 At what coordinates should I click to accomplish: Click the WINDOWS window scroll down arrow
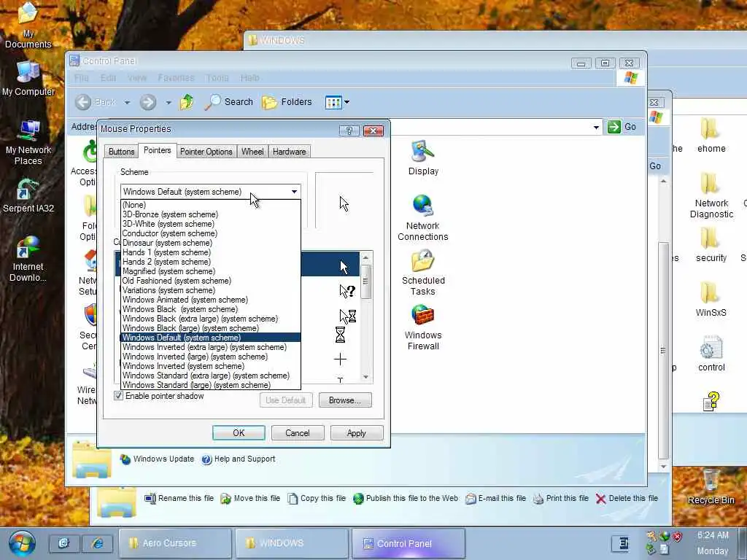tap(664, 467)
